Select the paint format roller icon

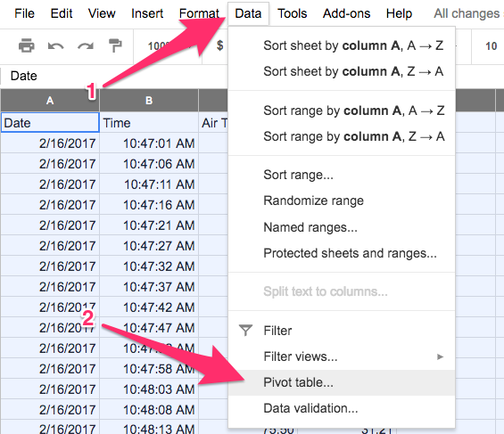115,45
